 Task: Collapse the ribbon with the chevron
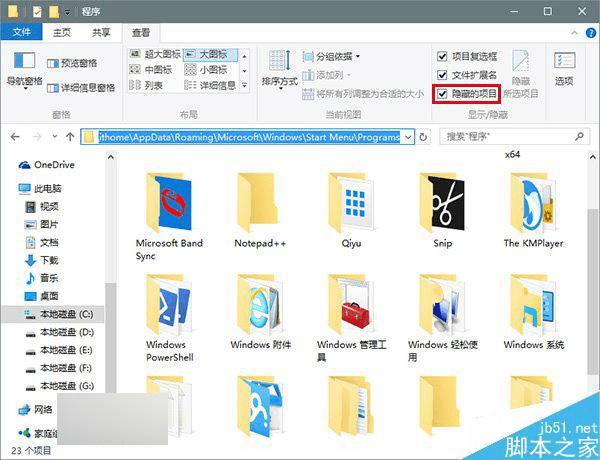point(574,33)
